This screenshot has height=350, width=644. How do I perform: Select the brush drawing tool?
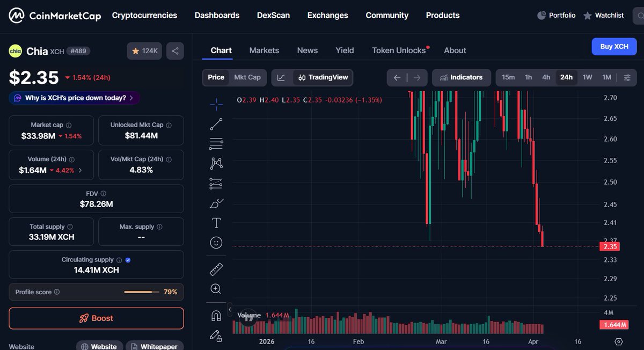(x=216, y=203)
